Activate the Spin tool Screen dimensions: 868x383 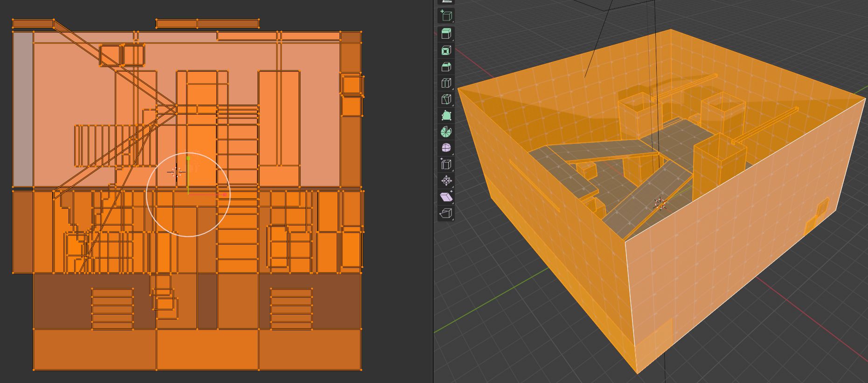(446, 132)
